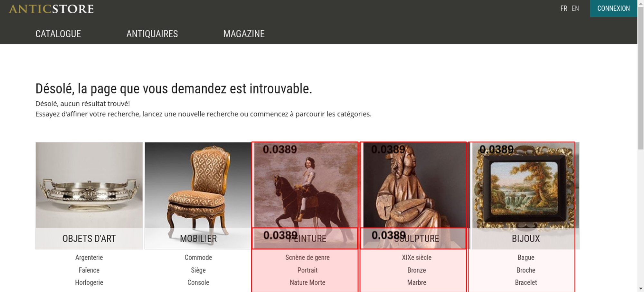The image size is (644, 292).
Task: Select FR language option
Action: [563, 8]
